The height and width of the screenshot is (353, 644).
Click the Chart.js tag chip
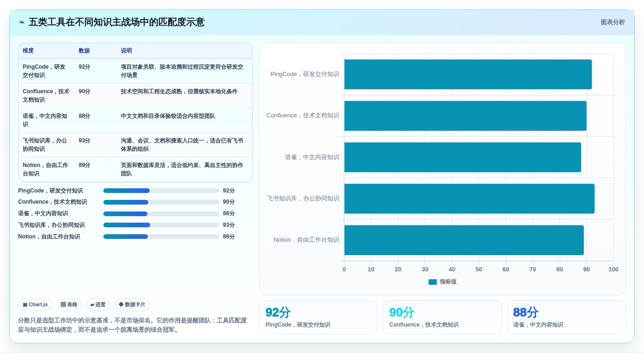pyautogui.click(x=35, y=304)
